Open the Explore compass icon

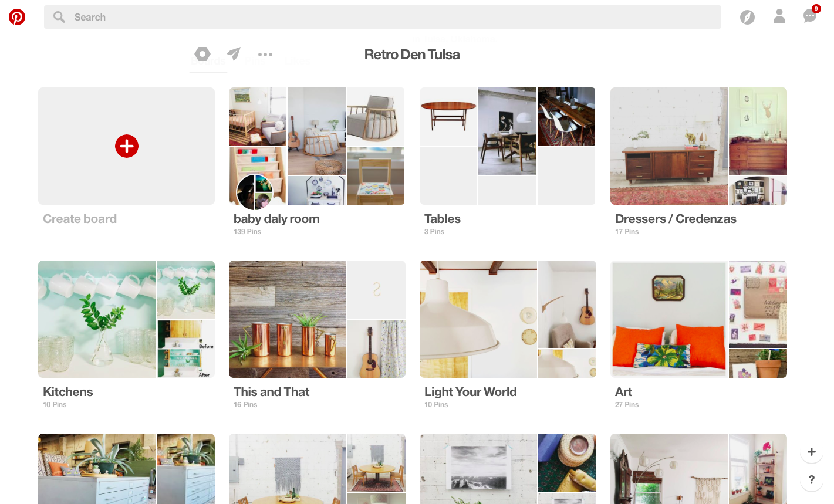tap(747, 17)
